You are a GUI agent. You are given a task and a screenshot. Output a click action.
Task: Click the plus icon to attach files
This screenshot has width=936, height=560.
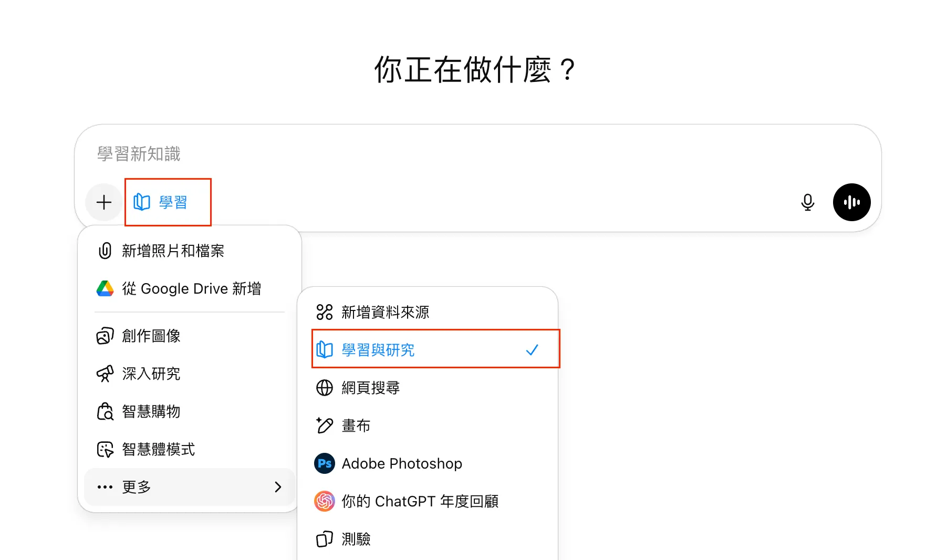103,202
